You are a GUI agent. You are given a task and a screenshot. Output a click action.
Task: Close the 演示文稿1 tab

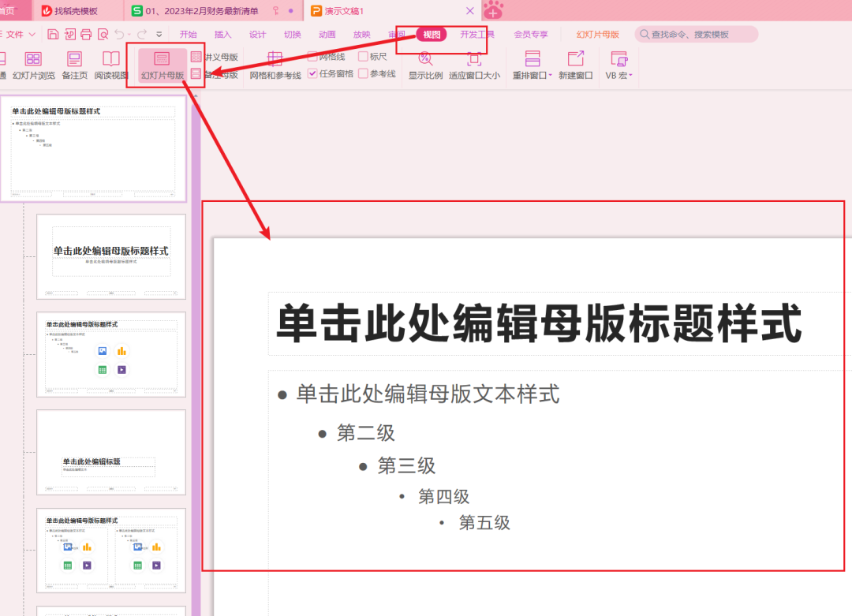[470, 11]
